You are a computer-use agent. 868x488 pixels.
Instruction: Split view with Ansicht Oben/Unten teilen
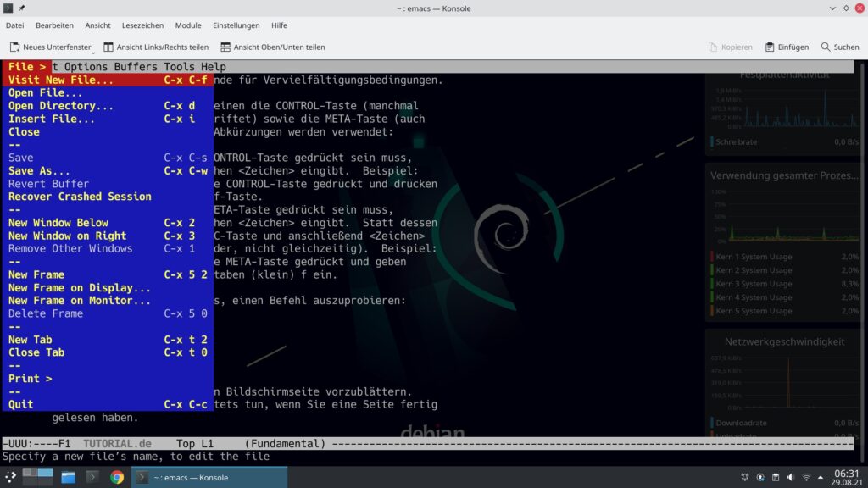[273, 47]
